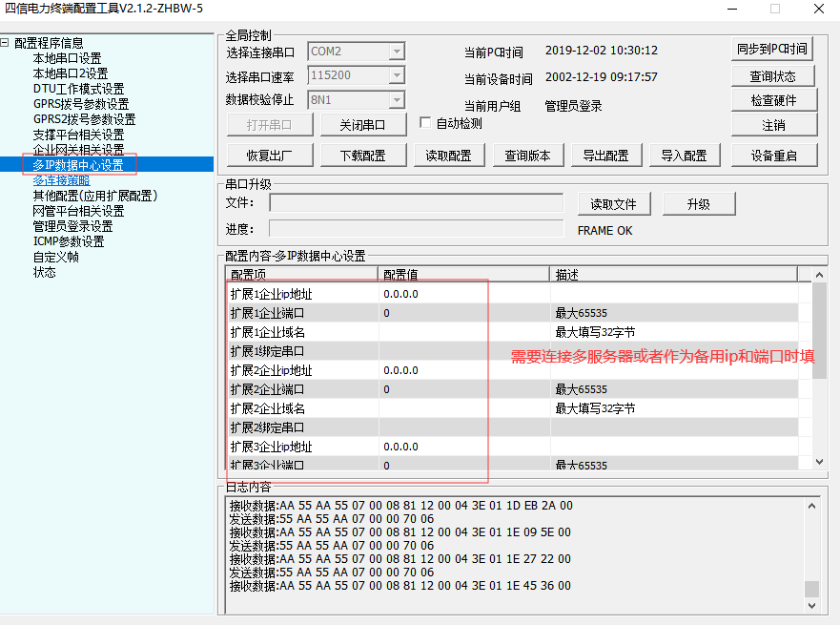Enable the 自动检测 checkbox
The image size is (840, 625).
point(426,123)
